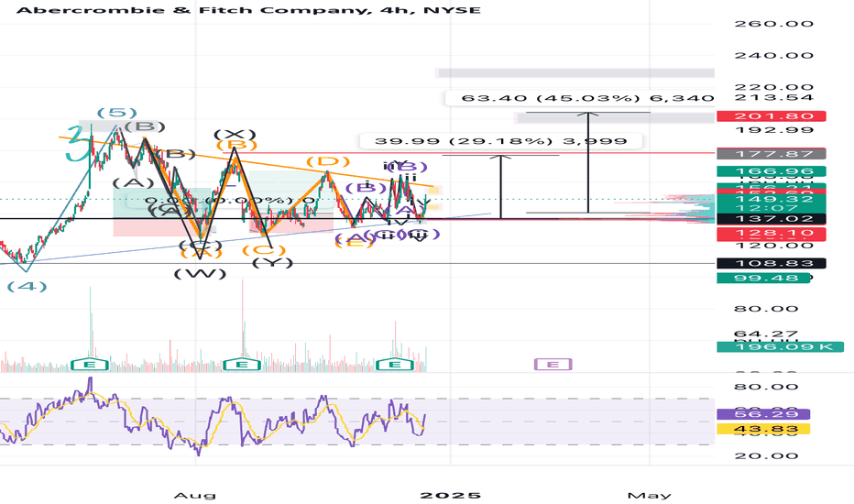Click the black 108.83 price label
Image resolution: width=854 pixels, height=504 pixels.
[772, 263]
